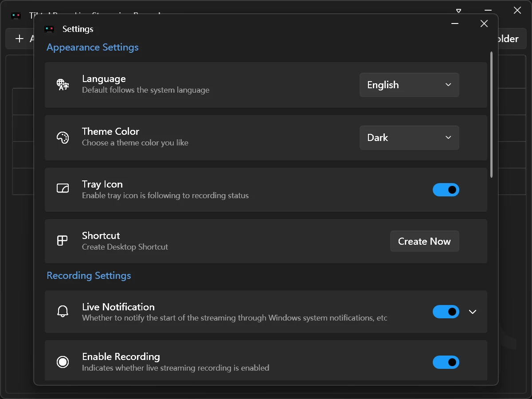The height and width of the screenshot is (399, 532).
Task: Click the Add button behind Settings
Action: [20, 39]
